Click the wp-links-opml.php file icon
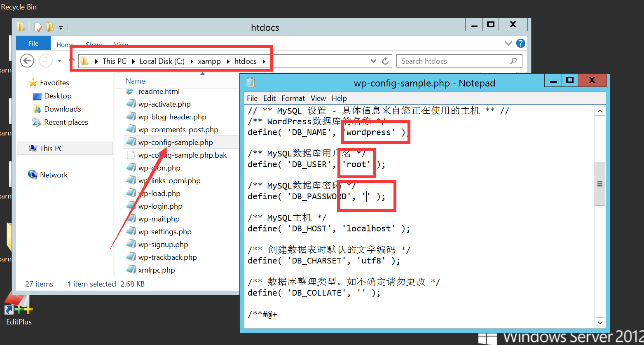The image size is (644, 345). [x=131, y=180]
